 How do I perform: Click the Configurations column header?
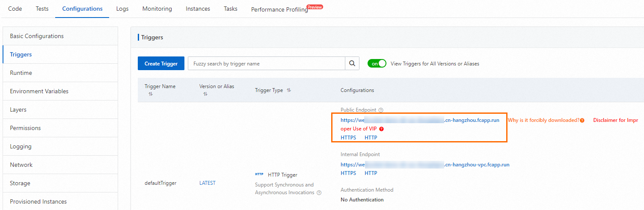click(x=357, y=90)
